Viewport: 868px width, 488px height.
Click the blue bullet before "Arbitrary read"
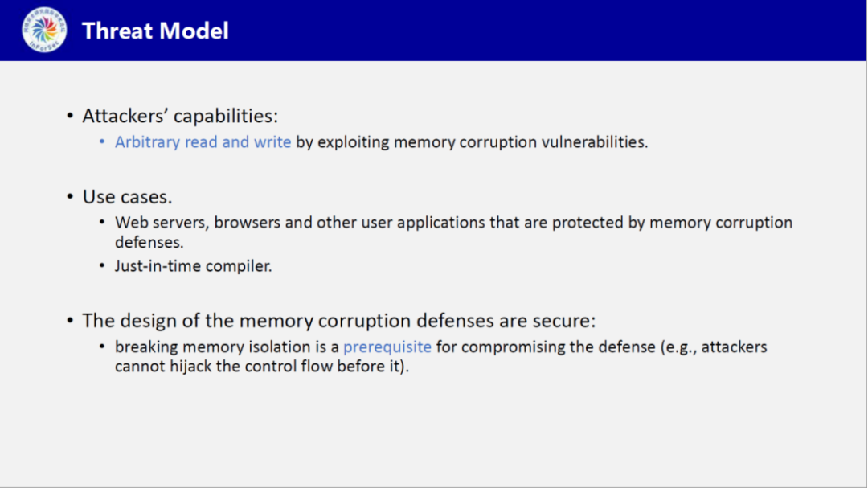(102, 143)
